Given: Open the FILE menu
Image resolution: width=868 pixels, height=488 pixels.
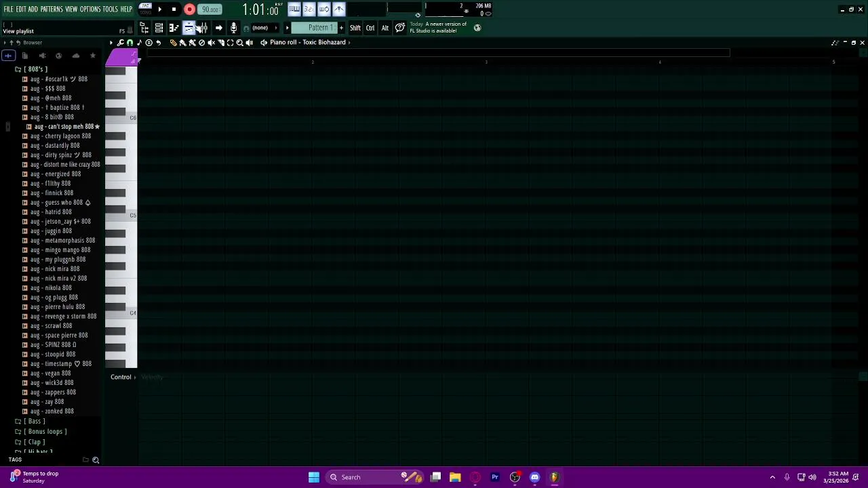Looking at the screenshot, I should [x=8, y=9].
